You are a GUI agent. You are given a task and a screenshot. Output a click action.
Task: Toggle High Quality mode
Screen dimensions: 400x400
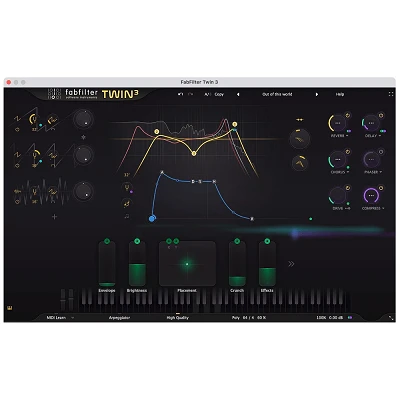tap(178, 318)
